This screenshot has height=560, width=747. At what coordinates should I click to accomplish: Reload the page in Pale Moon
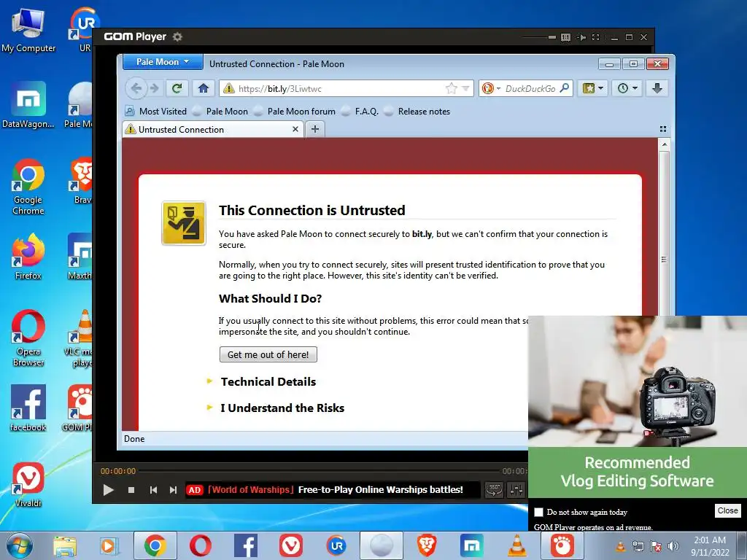[177, 88]
